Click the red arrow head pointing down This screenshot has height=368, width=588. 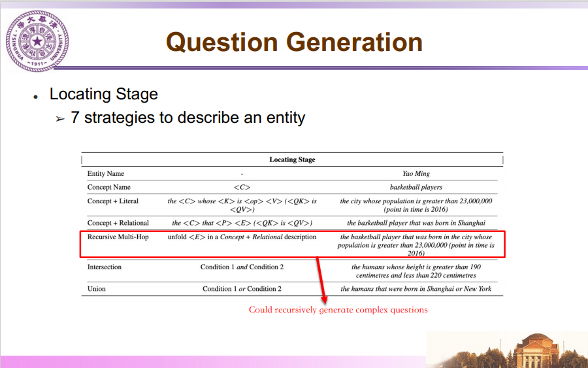pyautogui.click(x=324, y=299)
